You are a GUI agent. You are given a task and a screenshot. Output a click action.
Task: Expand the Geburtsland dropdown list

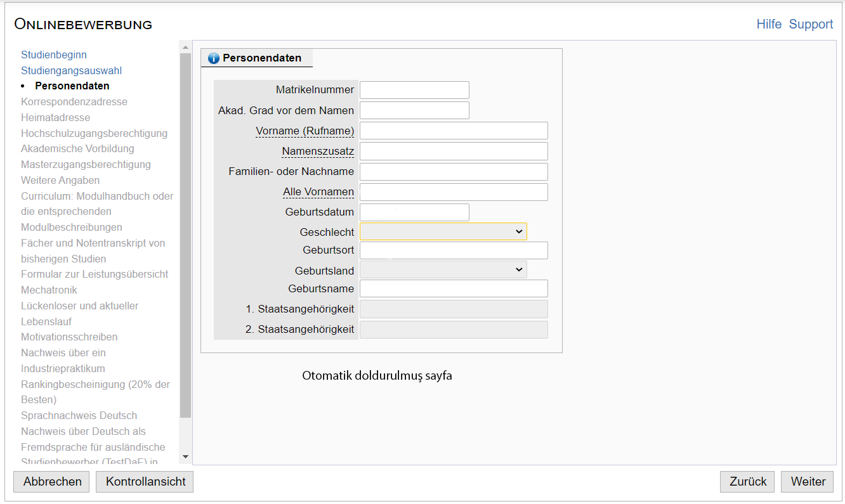click(443, 270)
